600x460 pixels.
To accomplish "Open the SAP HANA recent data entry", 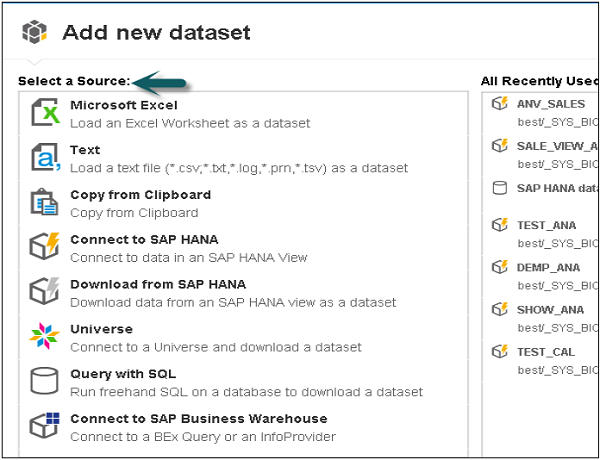I will click(557, 187).
